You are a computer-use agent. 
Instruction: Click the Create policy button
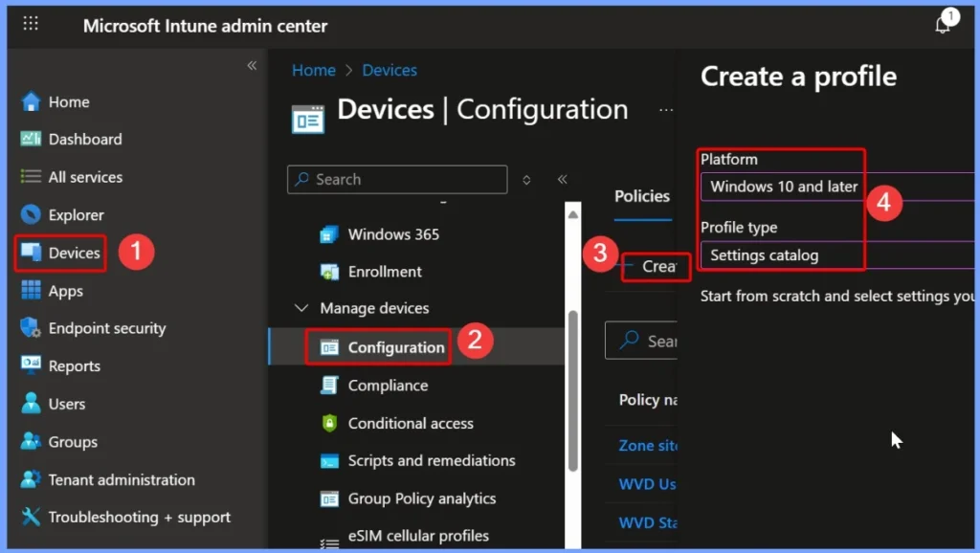pos(657,267)
